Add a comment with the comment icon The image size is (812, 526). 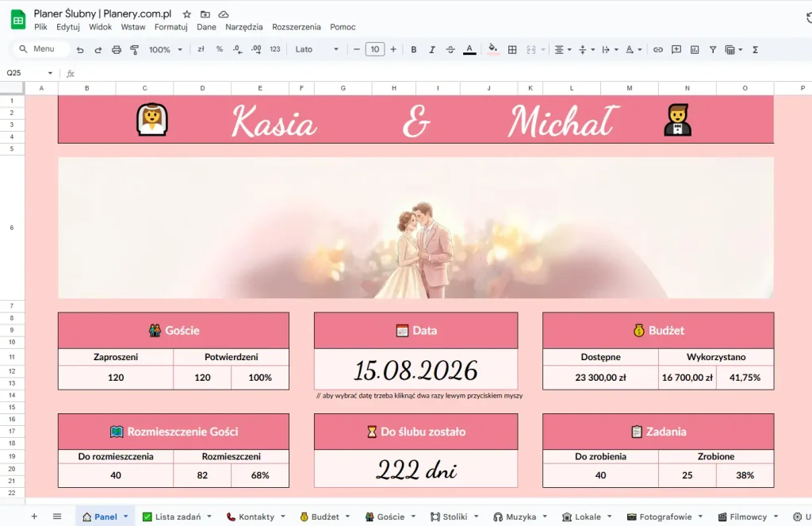[x=676, y=50]
